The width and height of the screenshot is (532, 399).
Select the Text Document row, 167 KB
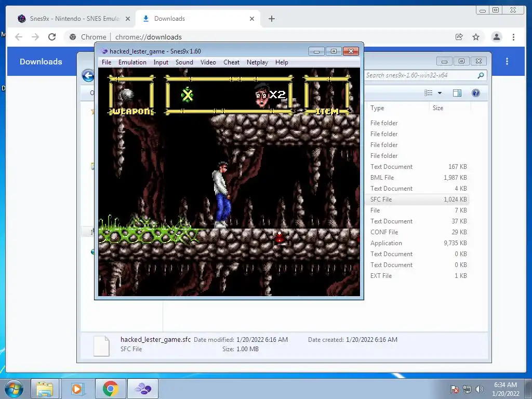[x=418, y=167]
